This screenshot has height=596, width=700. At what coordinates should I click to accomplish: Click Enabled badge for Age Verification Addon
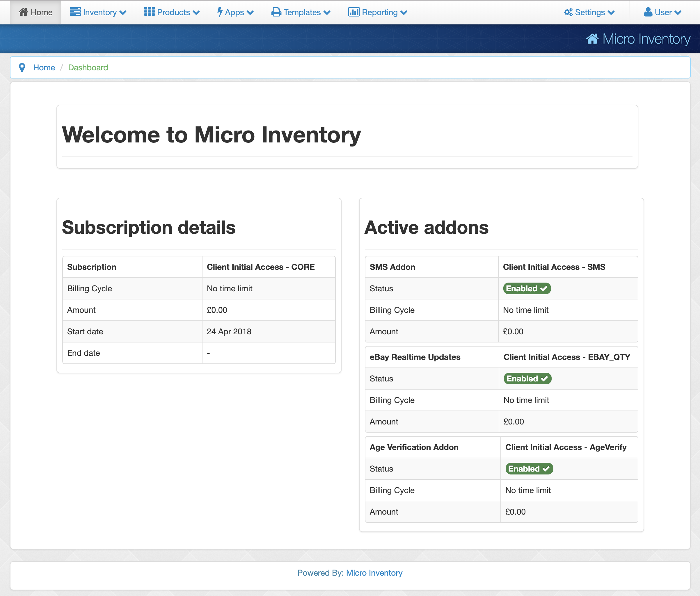click(x=530, y=469)
